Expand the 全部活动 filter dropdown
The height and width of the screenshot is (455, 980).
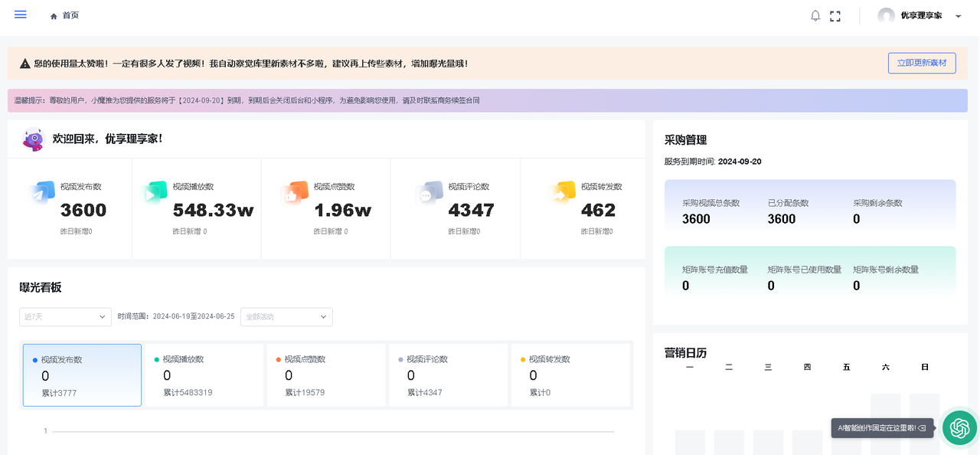point(286,316)
